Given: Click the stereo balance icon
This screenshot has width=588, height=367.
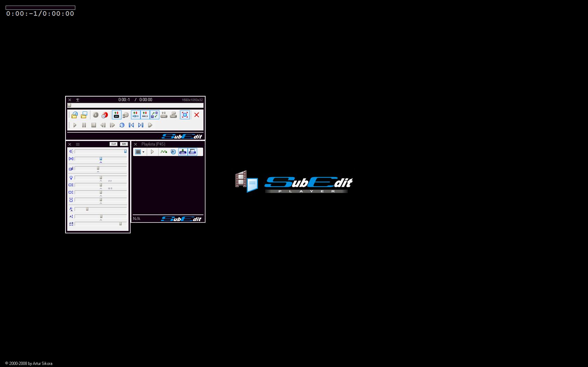Looking at the screenshot, I should point(71,158).
